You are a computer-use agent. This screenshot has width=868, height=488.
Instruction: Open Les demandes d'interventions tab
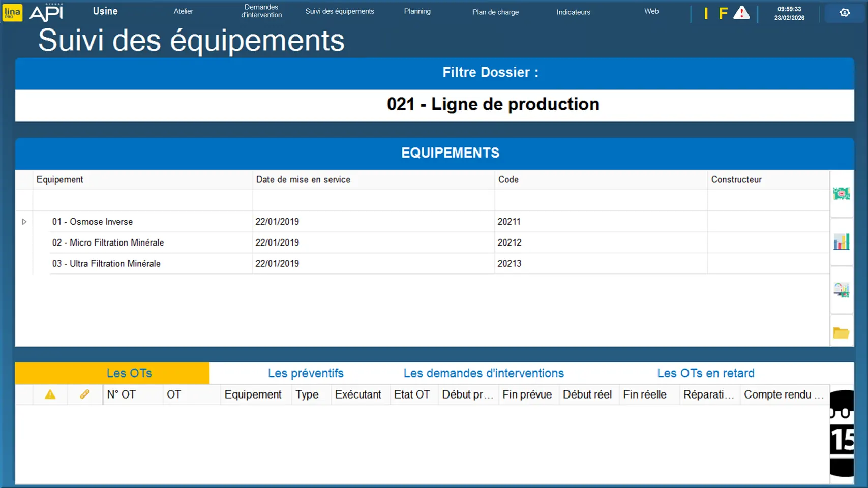coord(483,373)
